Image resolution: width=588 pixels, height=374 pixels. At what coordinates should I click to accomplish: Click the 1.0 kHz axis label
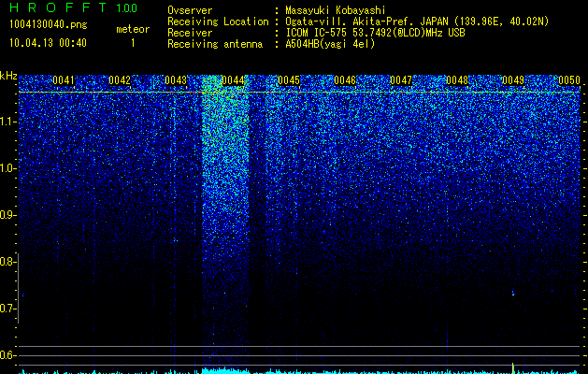tap(7, 168)
